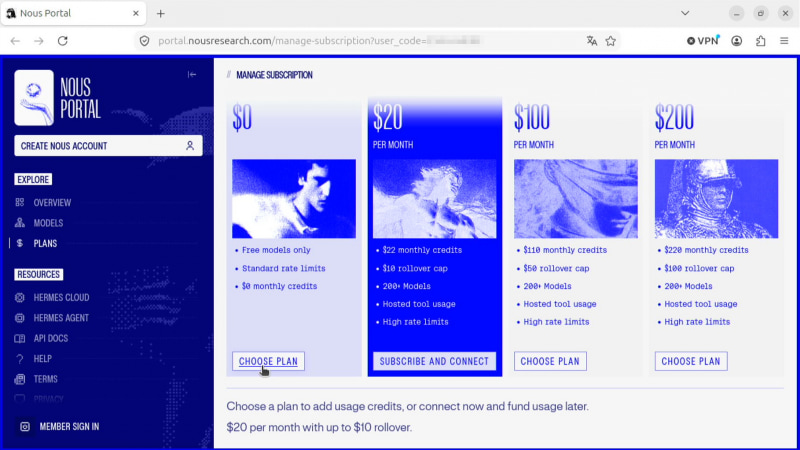
Task: Click the shield tracking protection icon
Action: coord(144,41)
